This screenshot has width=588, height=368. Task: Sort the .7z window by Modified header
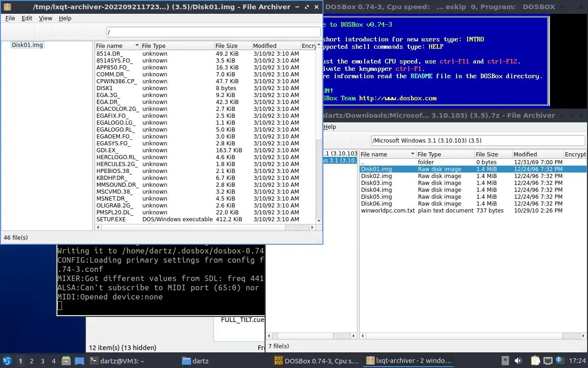click(537, 154)
